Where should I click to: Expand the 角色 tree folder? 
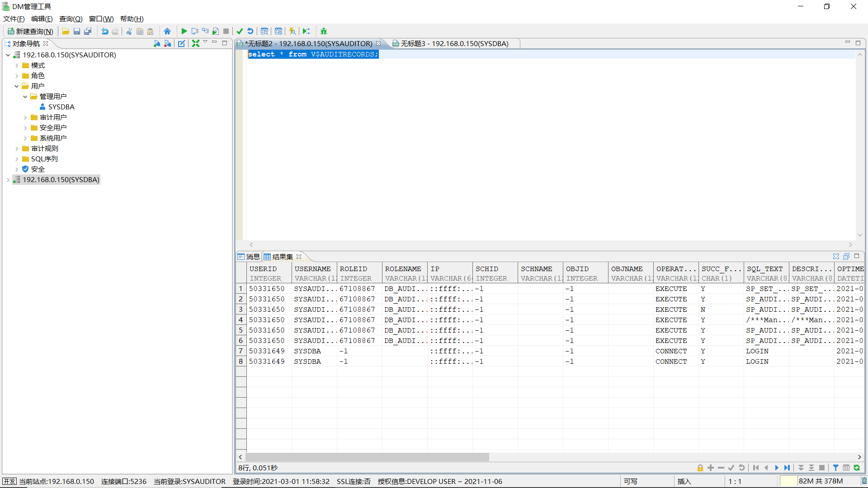tap(17, 76)
